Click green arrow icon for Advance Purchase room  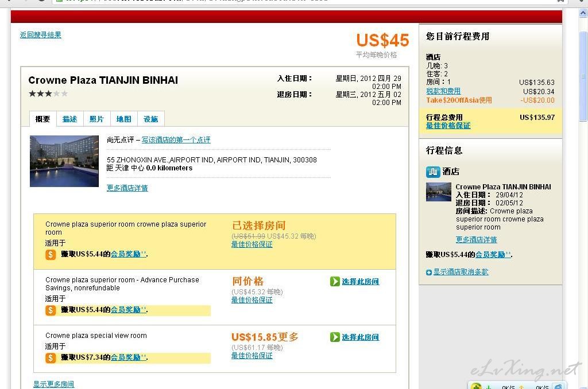(x=335, y=282)
